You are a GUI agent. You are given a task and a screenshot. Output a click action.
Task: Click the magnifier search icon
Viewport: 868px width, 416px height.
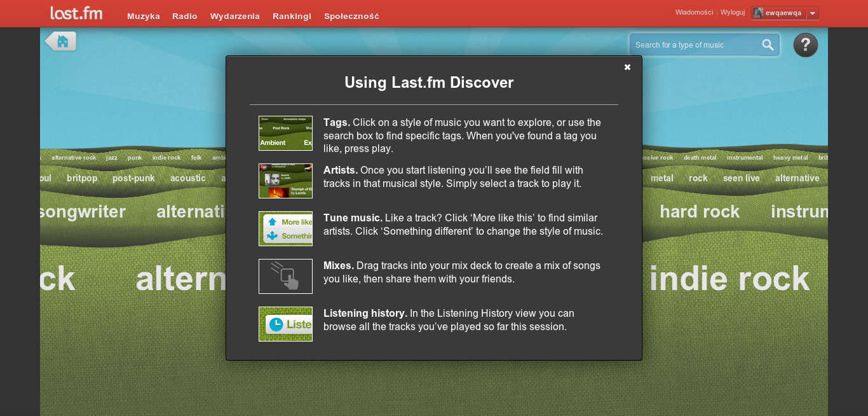768,45
